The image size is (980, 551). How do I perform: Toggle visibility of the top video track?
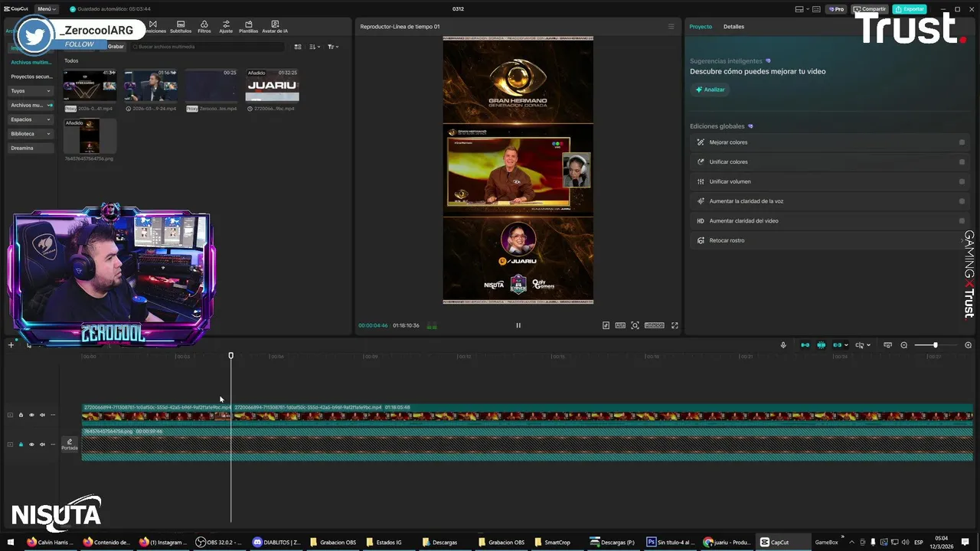click(31, 415)
